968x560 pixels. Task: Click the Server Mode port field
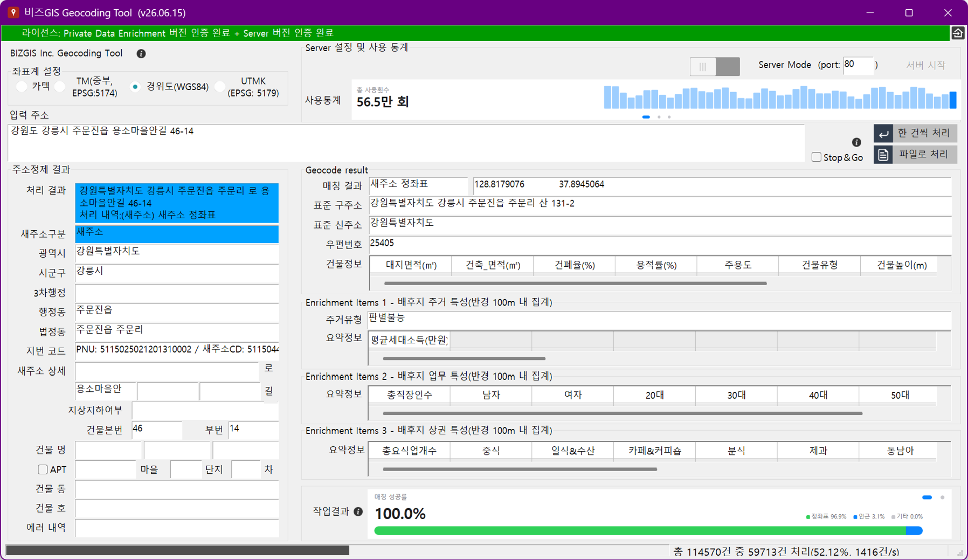(x=858, y=65)
